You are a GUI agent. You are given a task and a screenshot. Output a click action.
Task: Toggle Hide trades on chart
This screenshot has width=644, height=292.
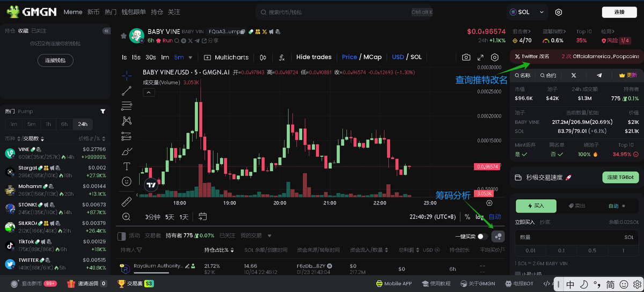pyautogui.click(x=314, y=57)
